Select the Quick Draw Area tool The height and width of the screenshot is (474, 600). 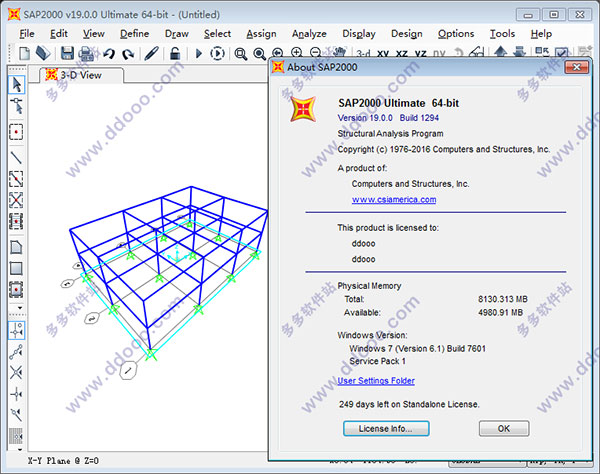[16, 290]
